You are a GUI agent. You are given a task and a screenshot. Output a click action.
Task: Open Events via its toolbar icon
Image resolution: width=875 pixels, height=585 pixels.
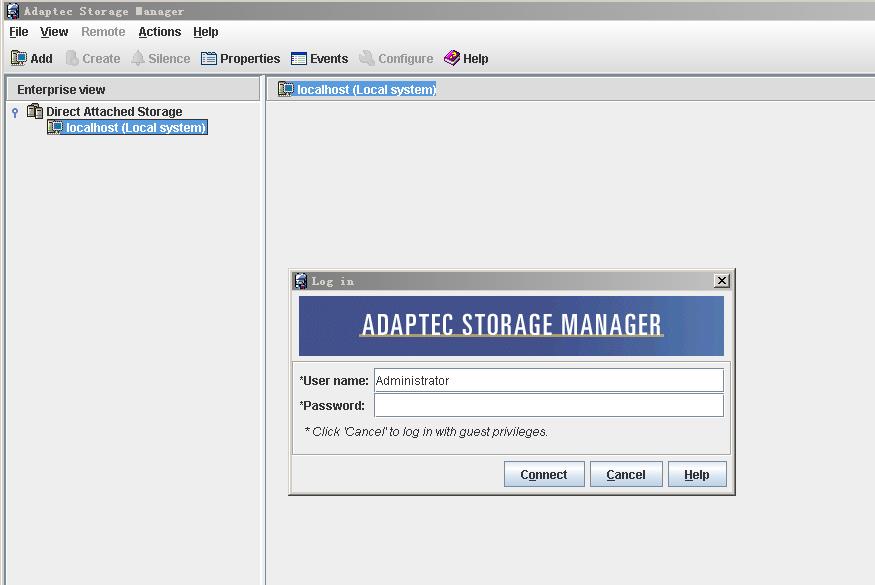pos(299,58)
